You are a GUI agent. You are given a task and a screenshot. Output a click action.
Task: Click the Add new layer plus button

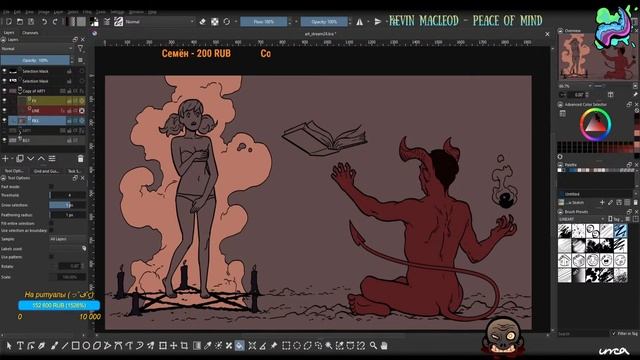pos(5,158)
